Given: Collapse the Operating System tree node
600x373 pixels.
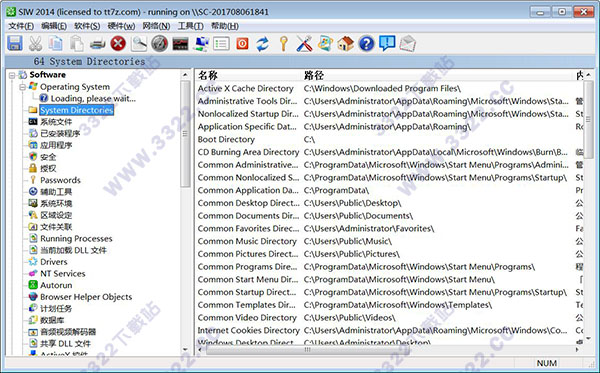Looking at the screenshot, I should (x=23, y=87).
